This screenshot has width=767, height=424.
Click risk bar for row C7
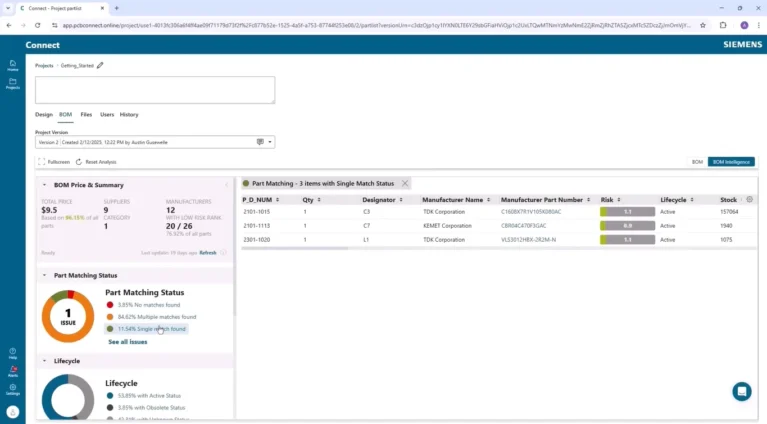(x=627, y=225)
